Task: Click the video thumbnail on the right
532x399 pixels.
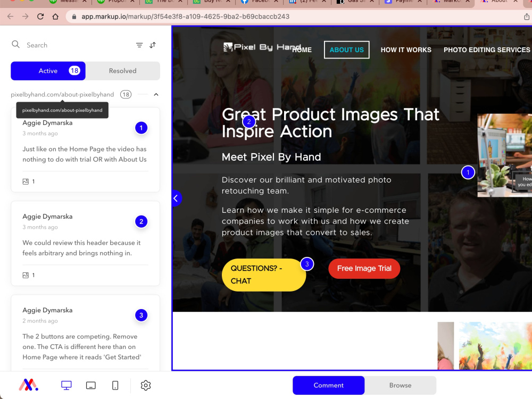Action: tap(504, 155)
